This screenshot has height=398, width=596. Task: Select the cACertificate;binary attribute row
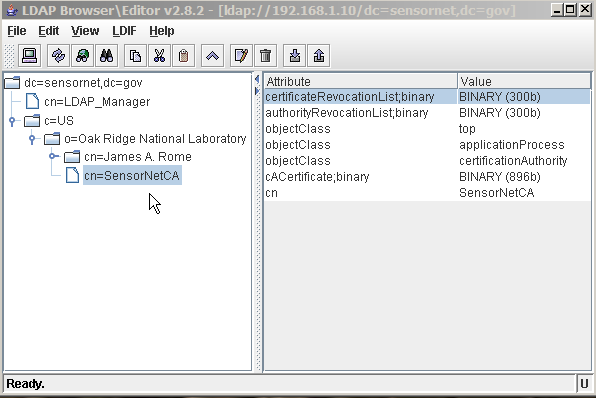coord(428,177)
